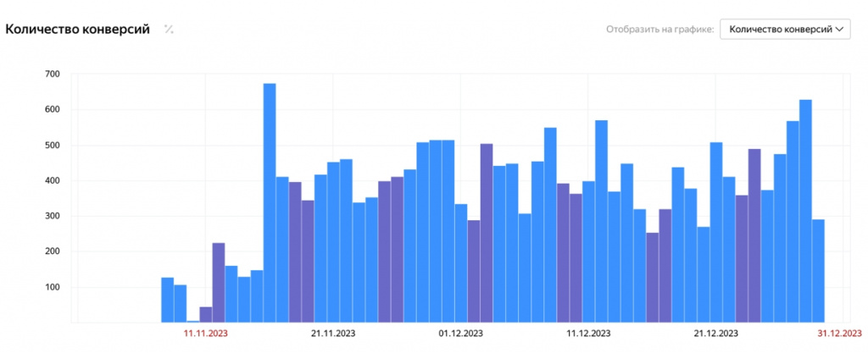This screenshot has height=353, width=868.
Task: Click the 100 value on the Y axis
Action: coord(53,288)
